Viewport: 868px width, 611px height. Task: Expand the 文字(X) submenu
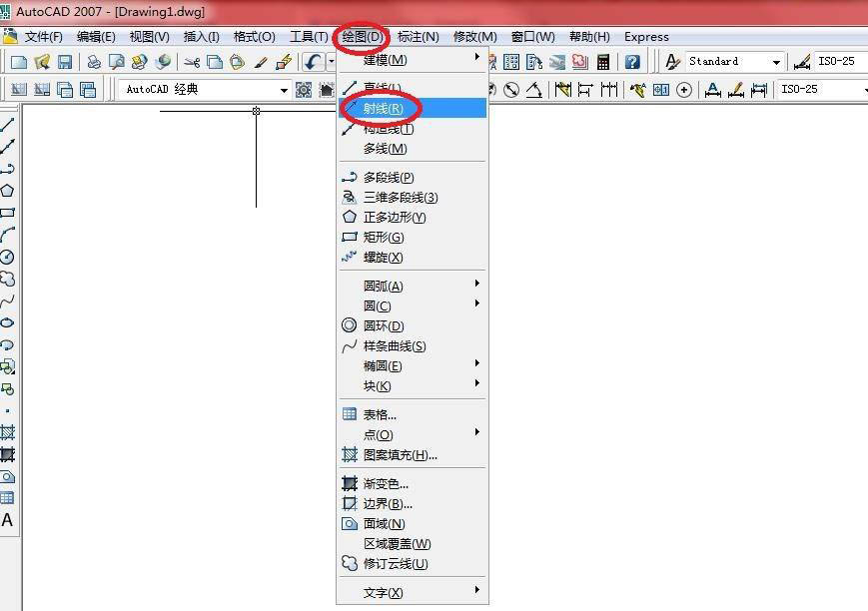point(413,593)
